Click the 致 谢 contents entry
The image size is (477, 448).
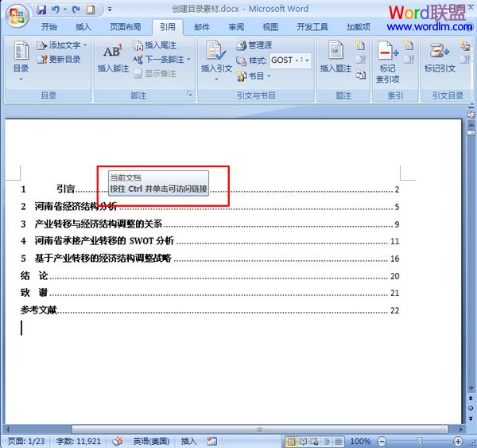[34, 293]
